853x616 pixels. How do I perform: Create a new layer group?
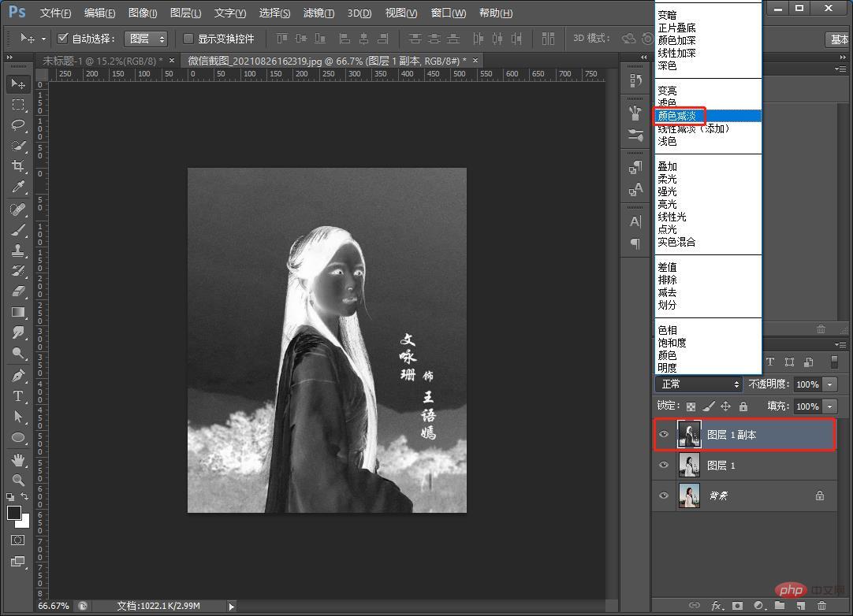pyautogui.click(x=780, y=605)
